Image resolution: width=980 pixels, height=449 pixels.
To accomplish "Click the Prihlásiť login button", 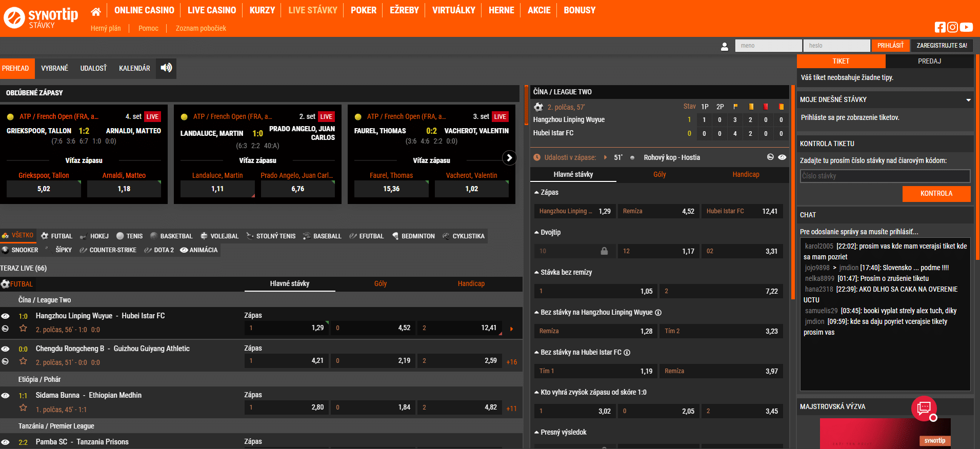I will 890,46.
